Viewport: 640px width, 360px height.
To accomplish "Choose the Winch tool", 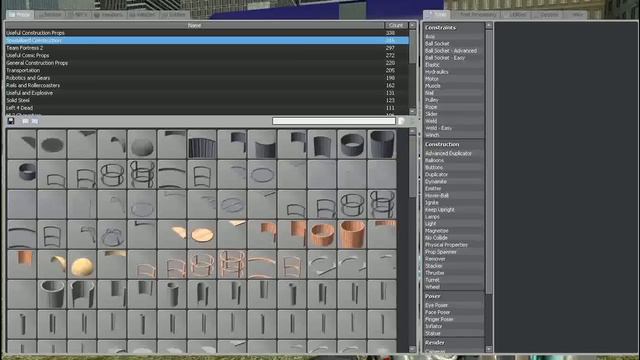I will [x=453, y=135].
